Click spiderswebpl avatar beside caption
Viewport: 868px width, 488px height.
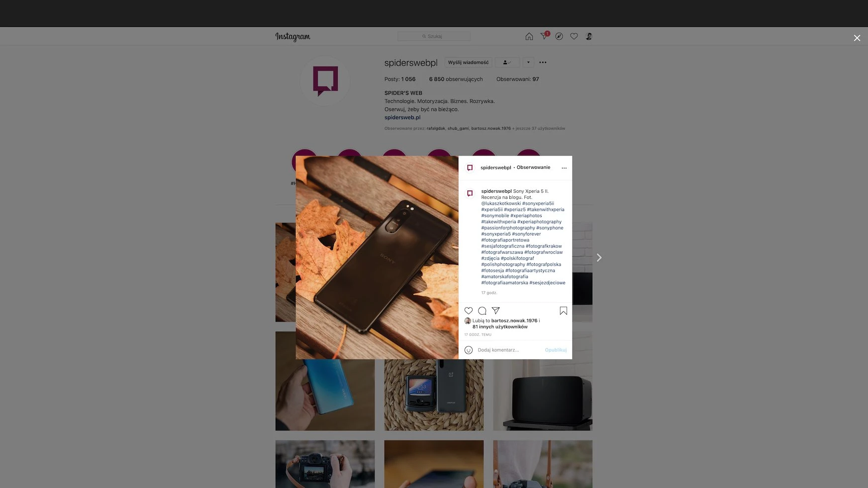[470, 193]
